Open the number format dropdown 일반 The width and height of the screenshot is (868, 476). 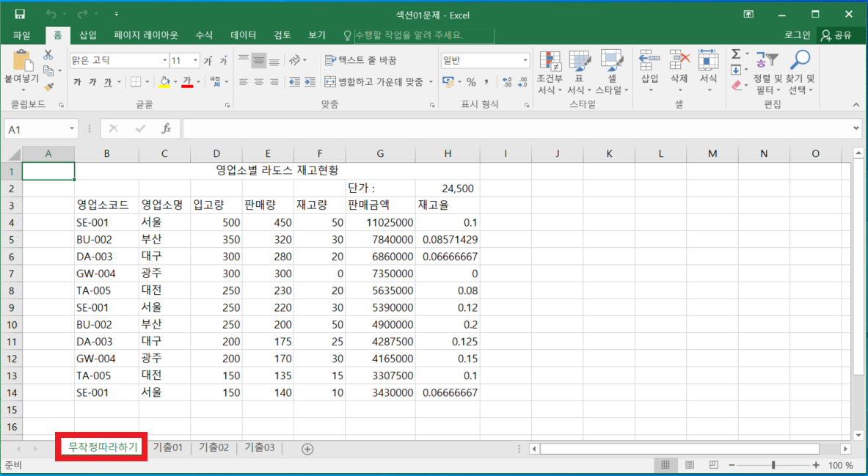tap(525, 60)
